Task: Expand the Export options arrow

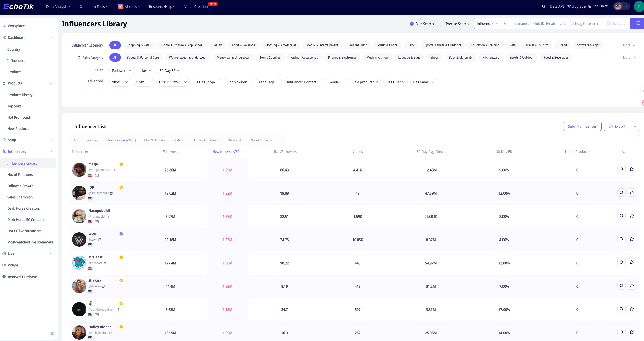Action: pyautogui.click(x=635, y=126)
